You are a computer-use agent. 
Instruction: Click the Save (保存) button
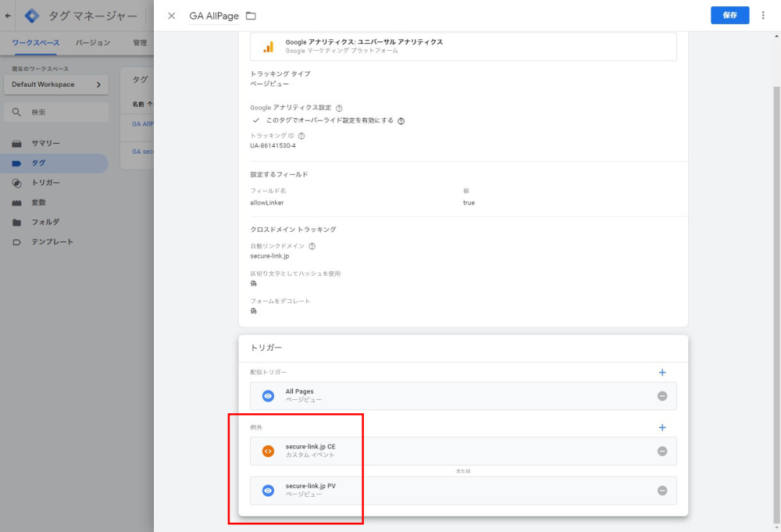click(x=729, y=16)
